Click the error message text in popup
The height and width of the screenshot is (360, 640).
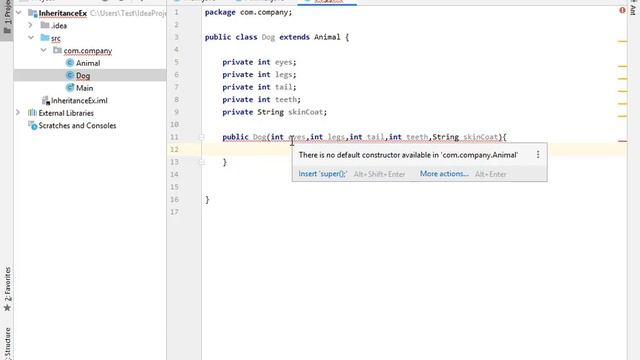pos(408,155)
